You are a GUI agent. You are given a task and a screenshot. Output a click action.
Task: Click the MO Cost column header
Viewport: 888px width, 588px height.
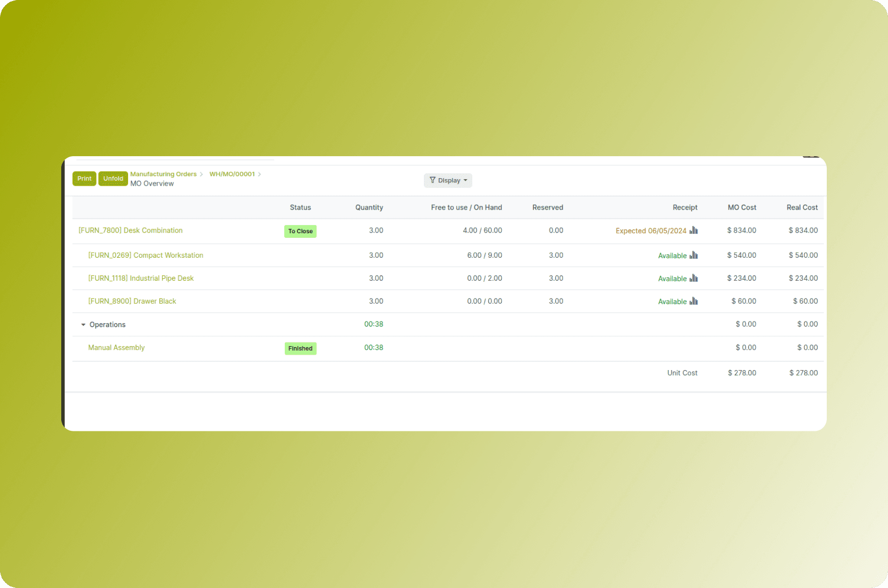742,207
